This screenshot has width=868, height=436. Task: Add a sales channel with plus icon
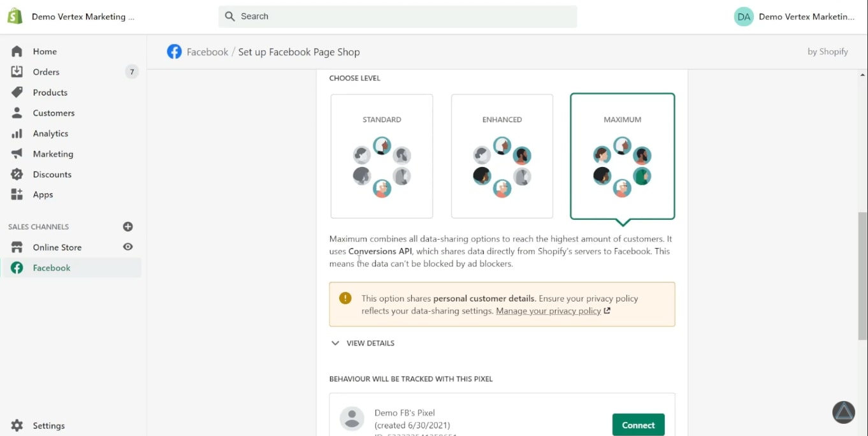coord(128,226)
